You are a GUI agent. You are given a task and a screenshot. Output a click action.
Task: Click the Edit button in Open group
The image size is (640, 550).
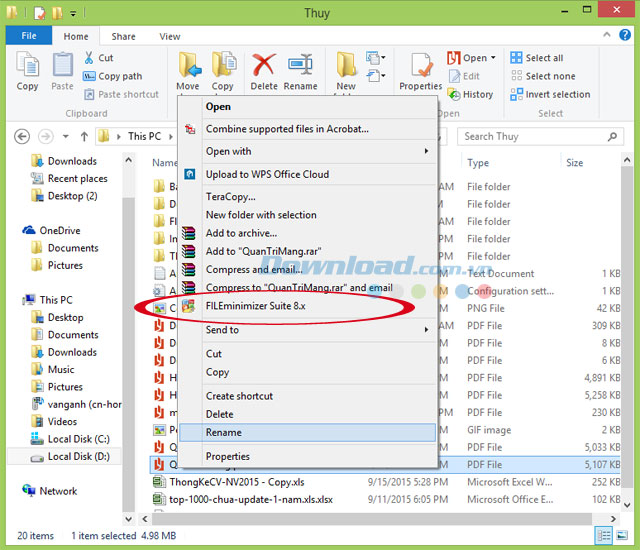point(464,76)
